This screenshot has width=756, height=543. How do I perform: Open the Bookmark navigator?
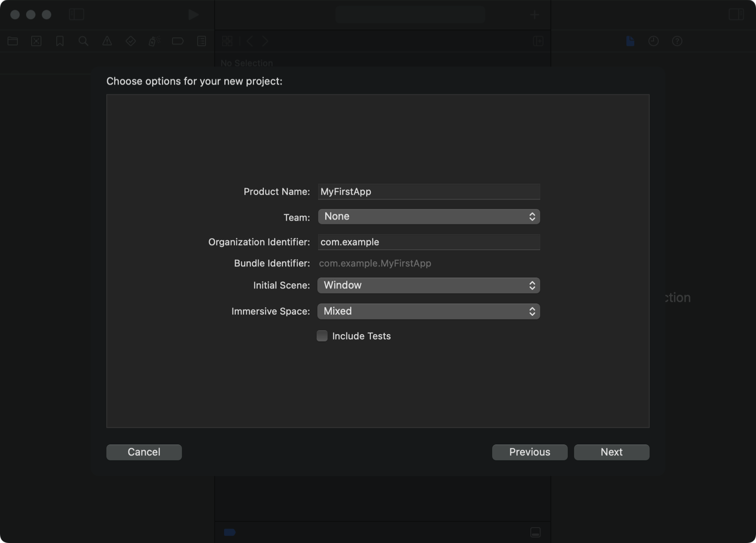[60, 41]
